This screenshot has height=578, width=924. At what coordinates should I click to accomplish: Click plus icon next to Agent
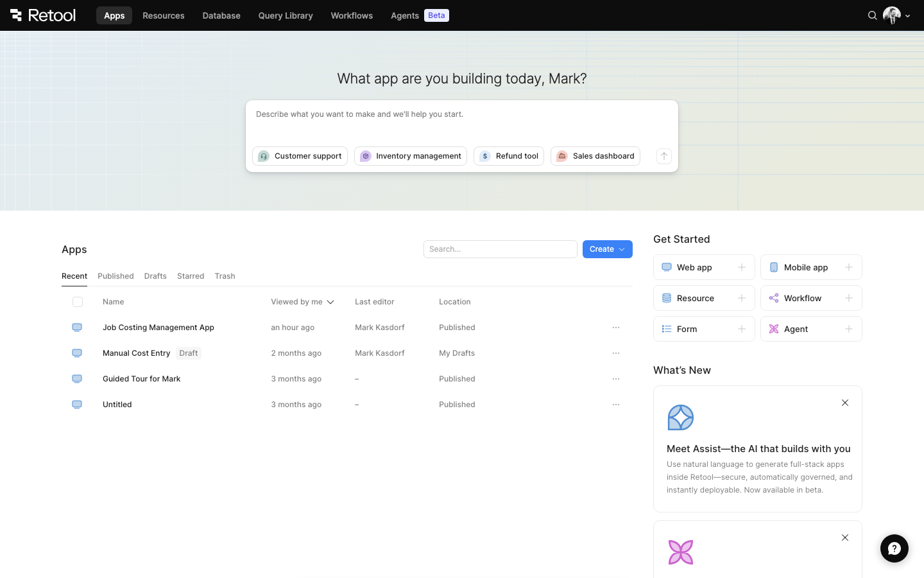[848, 329]
